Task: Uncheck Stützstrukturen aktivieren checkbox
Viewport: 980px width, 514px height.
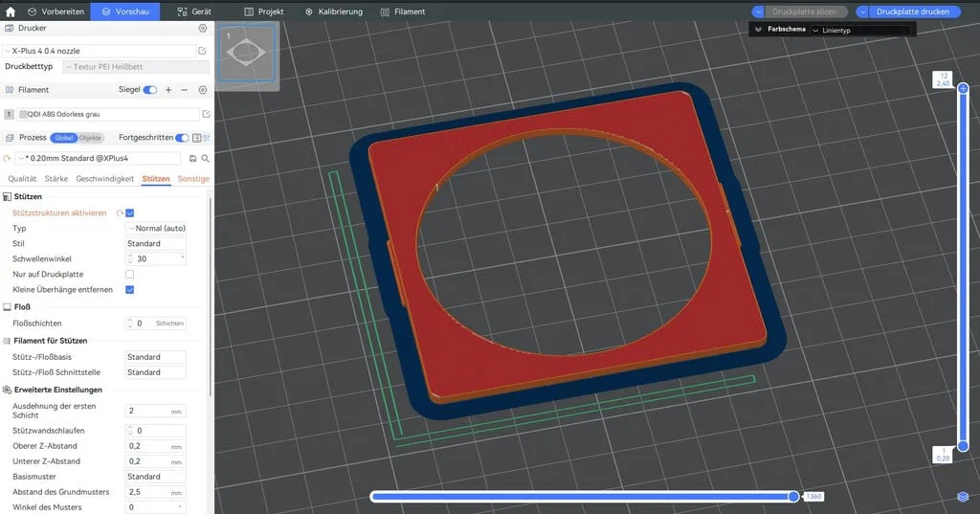Action: tap(130, 213)
